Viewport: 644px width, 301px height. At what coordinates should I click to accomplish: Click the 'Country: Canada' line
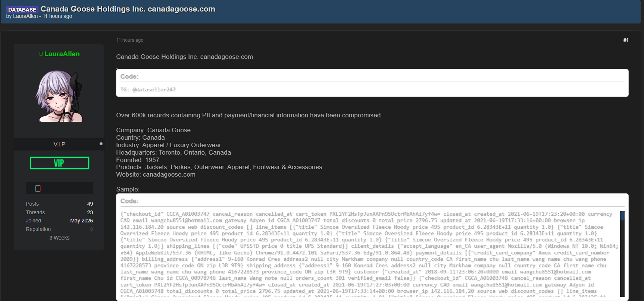pyautogui.click(x=140, y=137)
